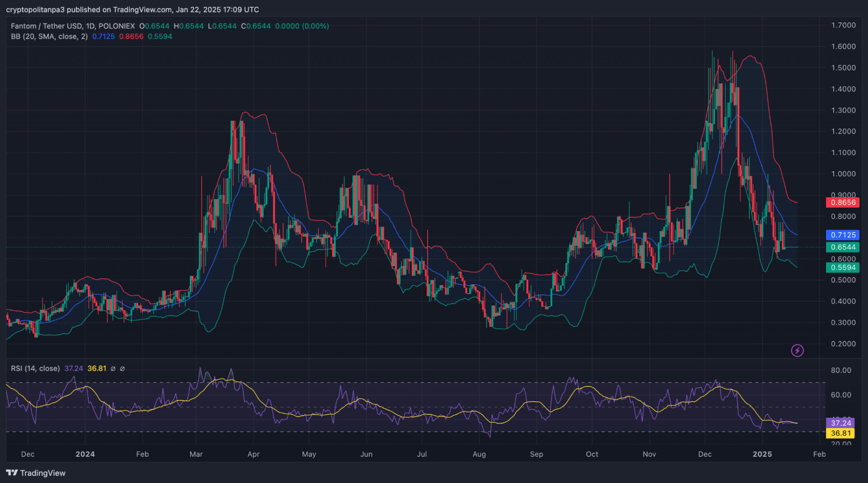The height and width of the screenshot is (483, 868).
Task: Click the second empty-value symbol in RSI legend
Action: pyautogui.click(x=122, y=369)
